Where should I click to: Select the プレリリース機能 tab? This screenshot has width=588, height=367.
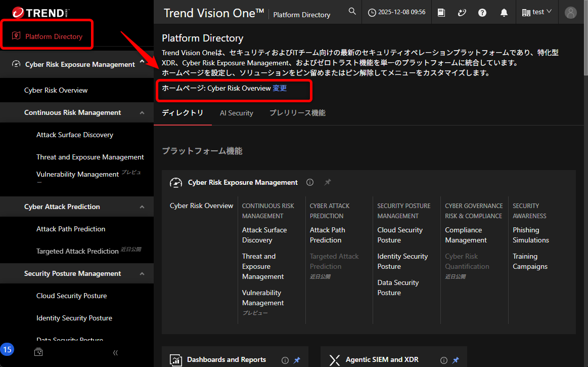tap(297, 113)
